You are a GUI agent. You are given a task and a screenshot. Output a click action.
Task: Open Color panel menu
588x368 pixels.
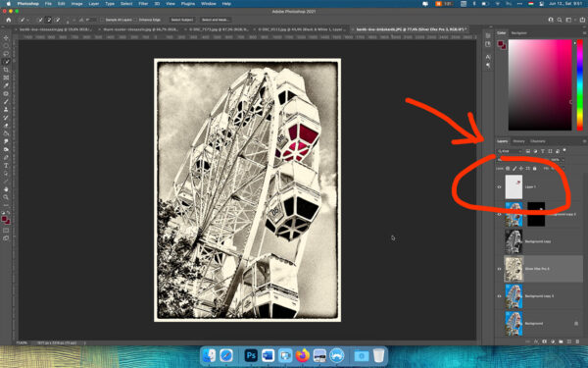(584, 33)
